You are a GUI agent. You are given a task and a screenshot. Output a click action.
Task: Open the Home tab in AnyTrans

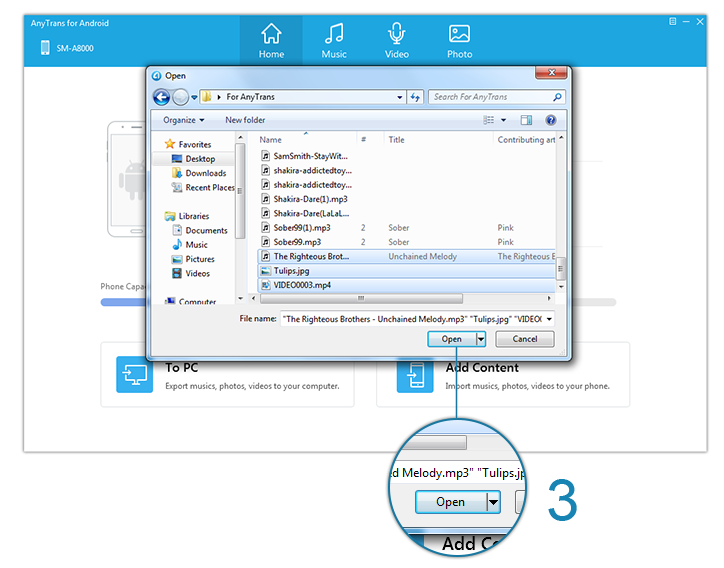point(271,41)
